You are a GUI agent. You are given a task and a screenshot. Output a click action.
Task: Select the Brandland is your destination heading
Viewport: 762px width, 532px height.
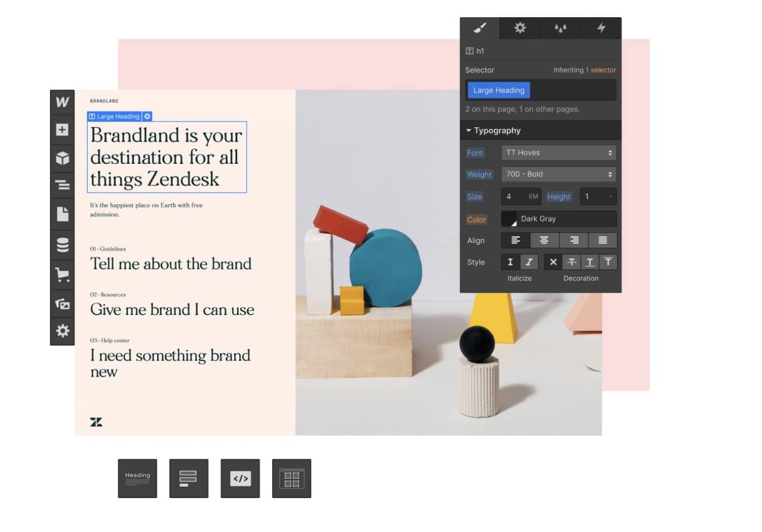[x=167, y=157]
